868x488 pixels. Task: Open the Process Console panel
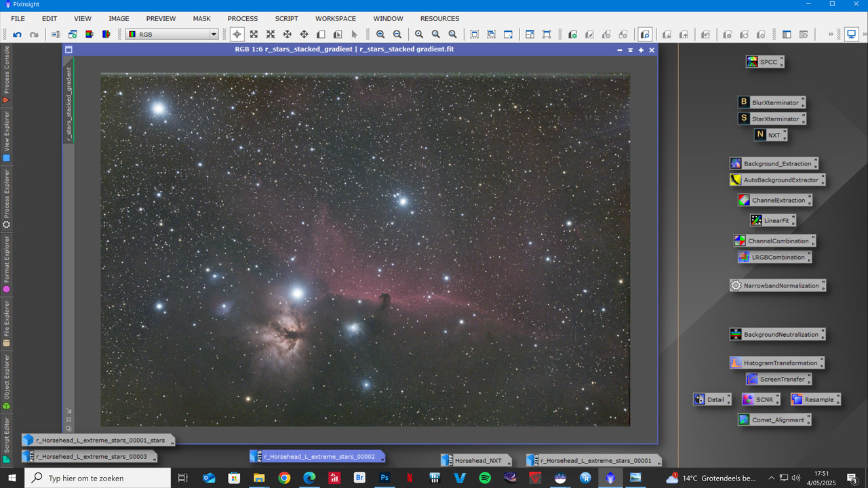pyautogui.click(x=5, y=75)
